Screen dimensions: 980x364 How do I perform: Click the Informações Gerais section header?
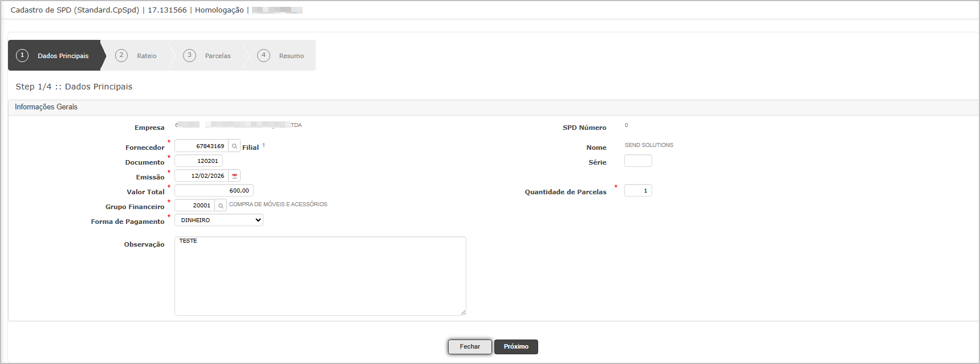[46, 107]
